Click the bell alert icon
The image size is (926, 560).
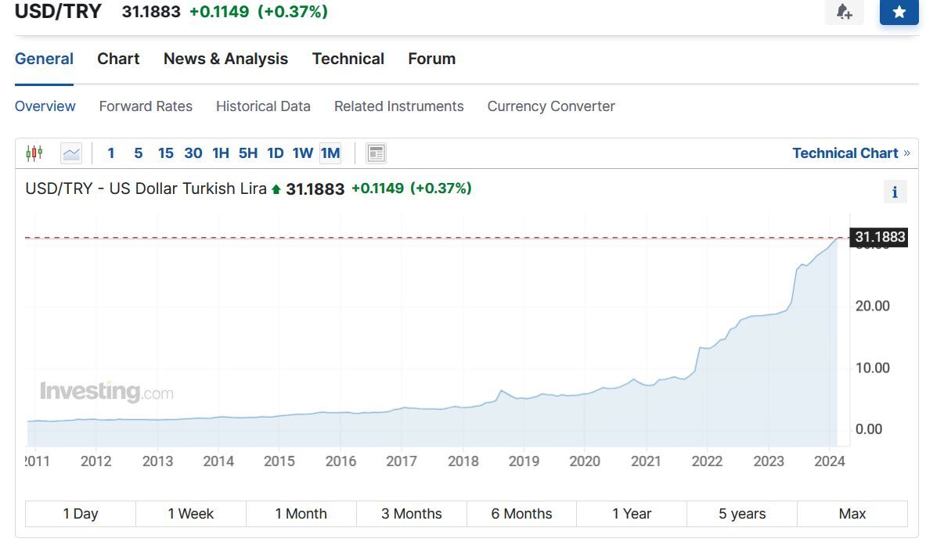click(x=844, y=11)
